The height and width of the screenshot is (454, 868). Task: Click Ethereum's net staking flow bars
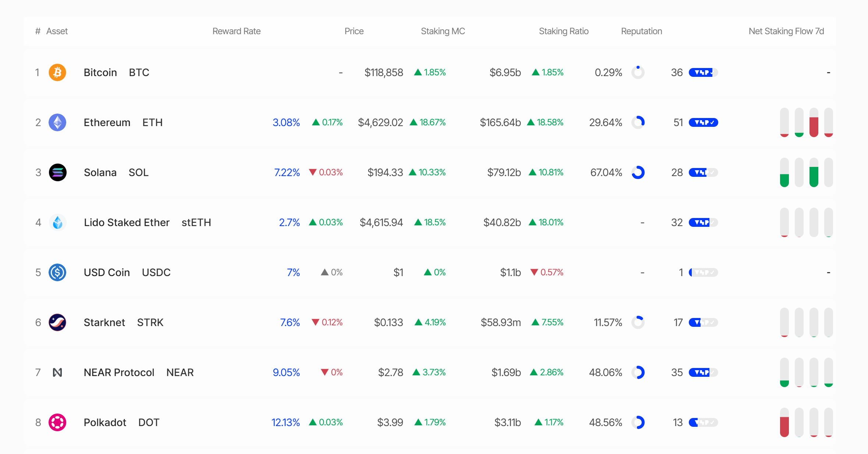[x=807, y=122]
